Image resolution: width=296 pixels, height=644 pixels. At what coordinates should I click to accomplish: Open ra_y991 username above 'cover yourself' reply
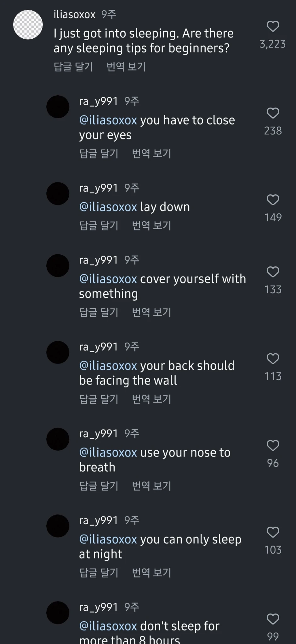(x=98, y=260)
